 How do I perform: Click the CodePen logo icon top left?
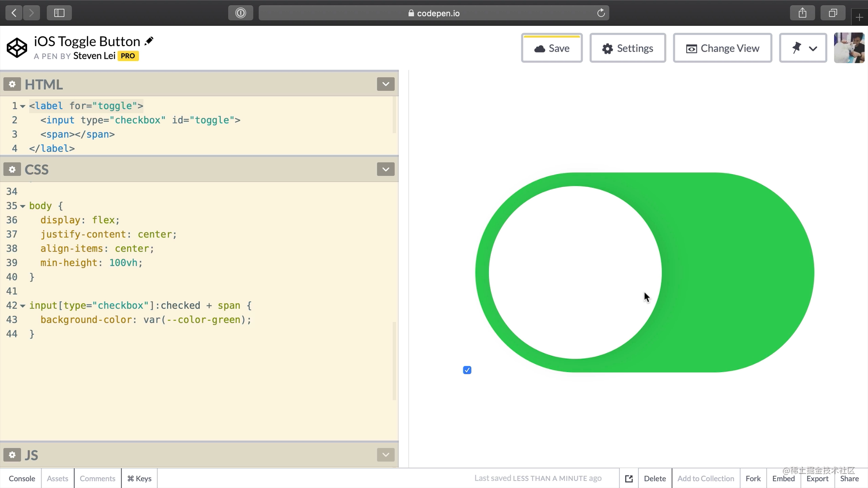[x=17, y=47]
